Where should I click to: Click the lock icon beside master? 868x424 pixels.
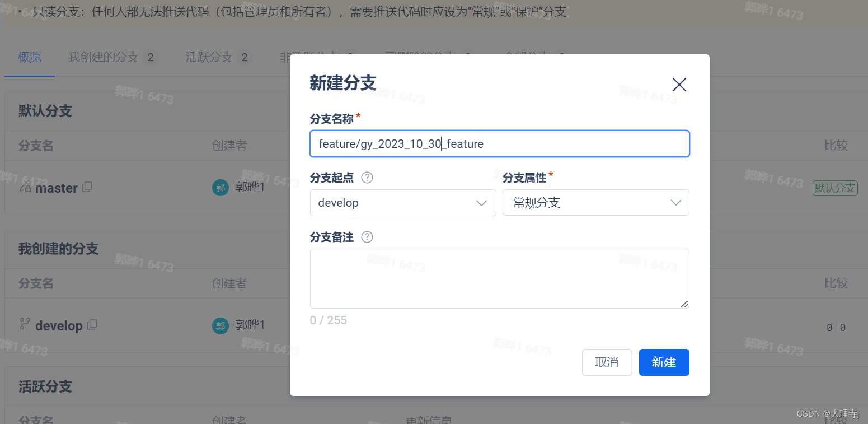tap(25, 187)
